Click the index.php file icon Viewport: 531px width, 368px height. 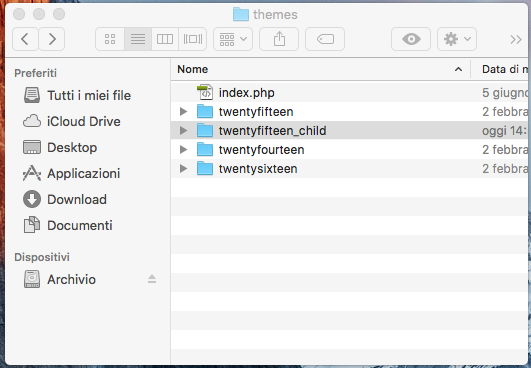205,92
